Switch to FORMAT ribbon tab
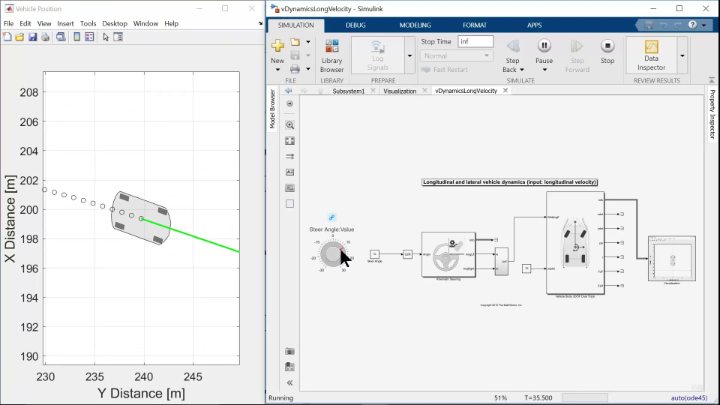Screen dimensions: 720x405 pyautogui.click(x=474, y=25)
